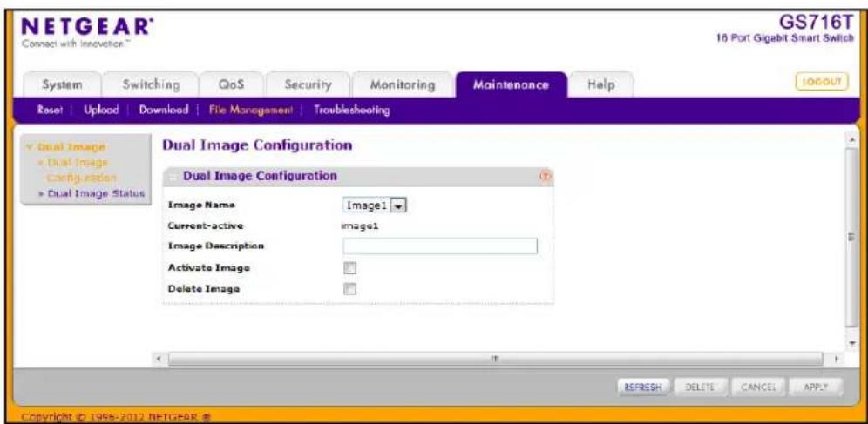Open the QoS tab
Image resolution: width=868 pixels, height=424 pixels.
click(232, 85)
